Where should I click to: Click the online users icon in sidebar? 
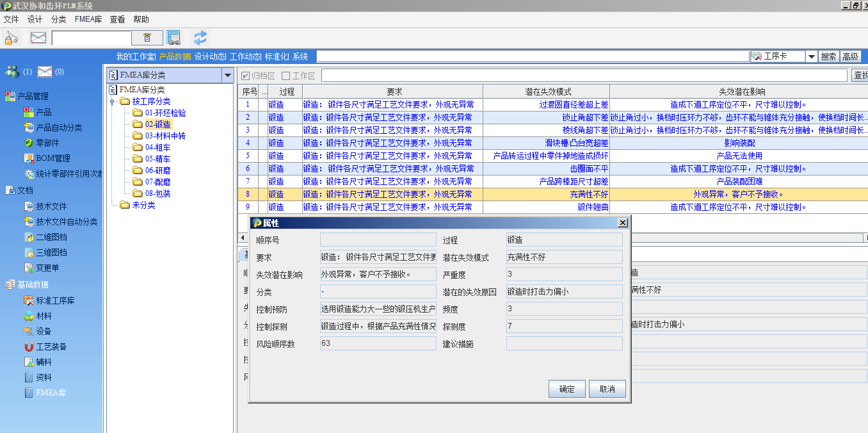[x=12, y=72]
